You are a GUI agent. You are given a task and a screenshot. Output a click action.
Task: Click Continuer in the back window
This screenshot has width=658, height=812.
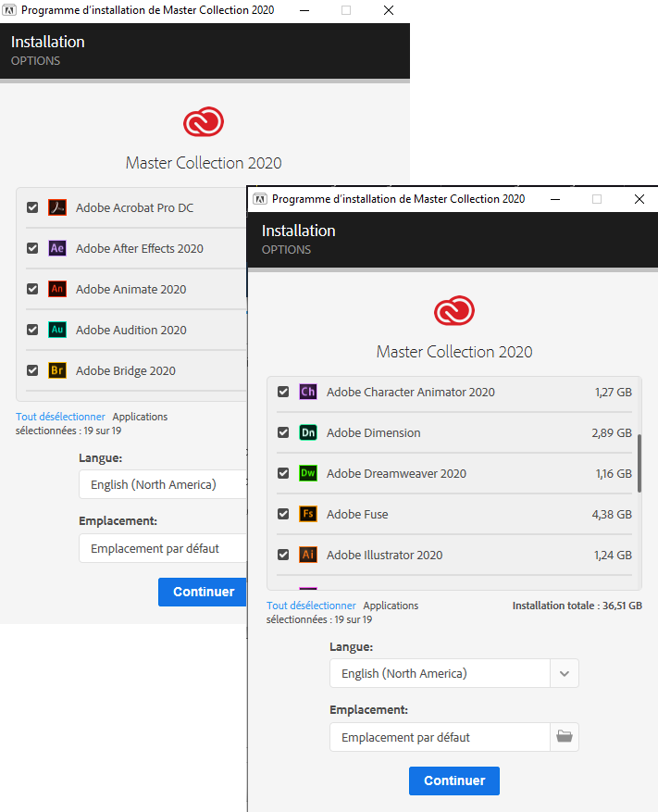(203, 592)
